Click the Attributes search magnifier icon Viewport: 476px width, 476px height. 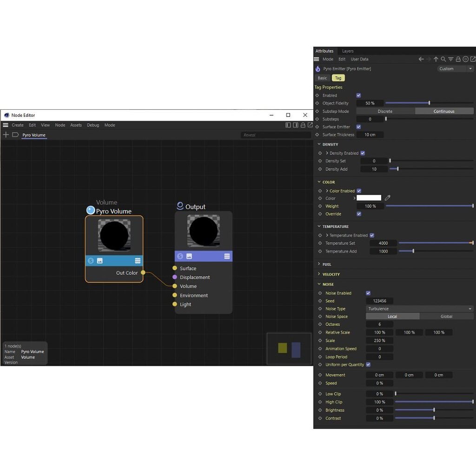(443, 59)
